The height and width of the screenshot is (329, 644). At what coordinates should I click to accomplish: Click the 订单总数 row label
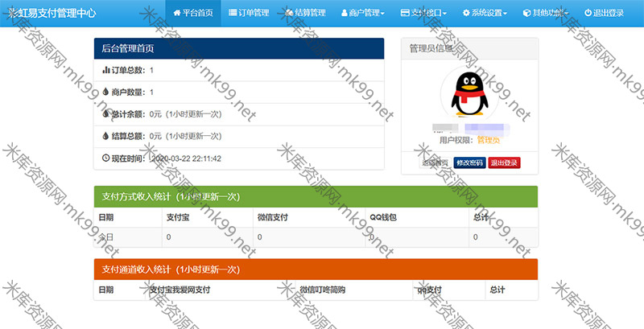coord(129,70)
